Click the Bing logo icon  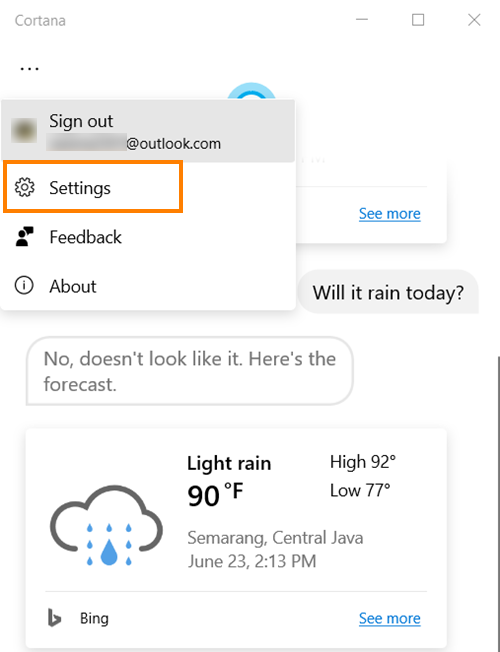(54, 618)
